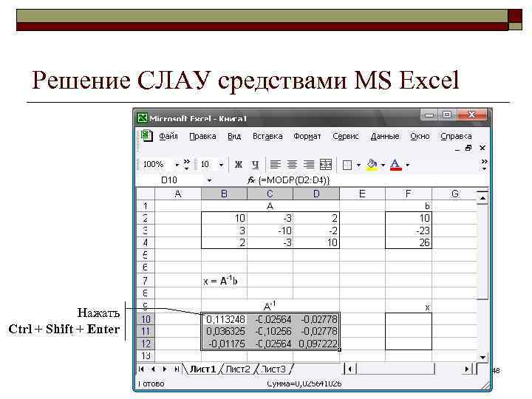Expand the borders dropdown arrow
Screen dimensions: 532x399
coord(358,166)
